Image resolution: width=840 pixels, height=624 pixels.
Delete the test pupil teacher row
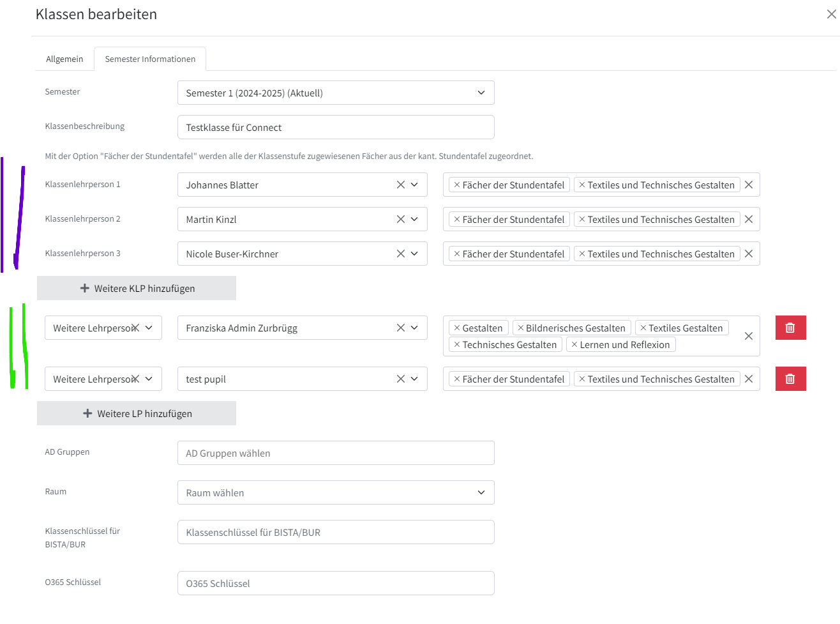(x=790, y=379)
